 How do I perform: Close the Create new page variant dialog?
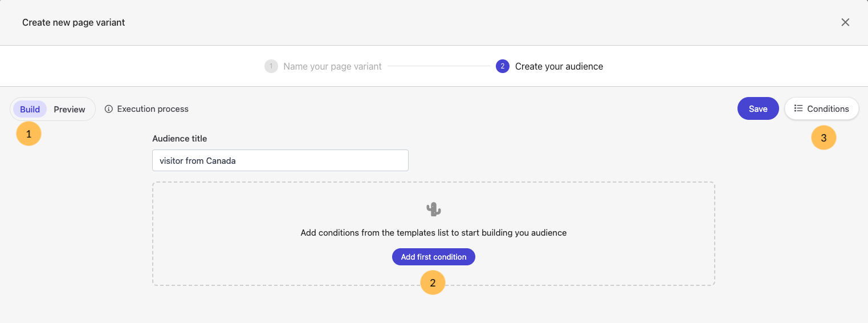coord(845,22)
